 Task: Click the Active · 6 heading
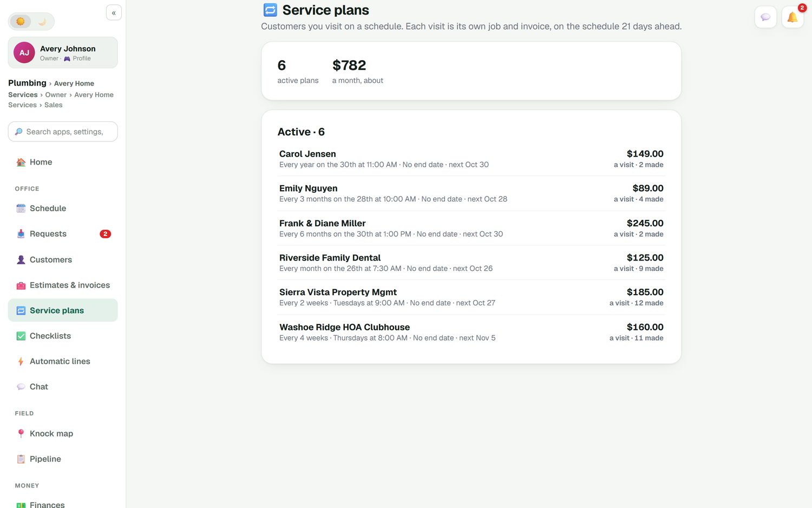[x=301, y=132]
